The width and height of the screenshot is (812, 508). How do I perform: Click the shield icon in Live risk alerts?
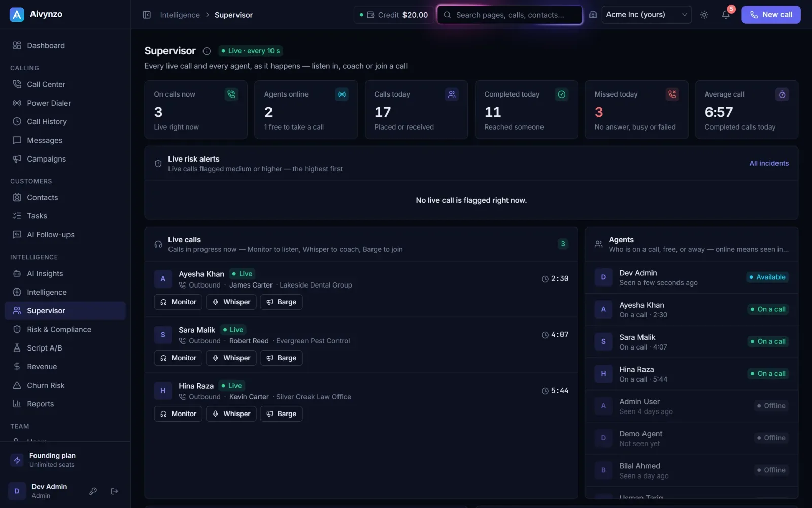pos(158,164)
